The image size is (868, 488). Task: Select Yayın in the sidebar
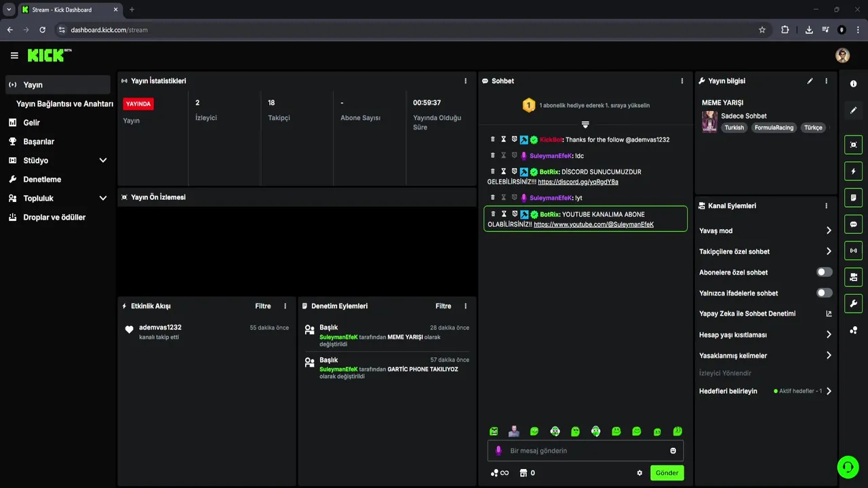point(58,85)
